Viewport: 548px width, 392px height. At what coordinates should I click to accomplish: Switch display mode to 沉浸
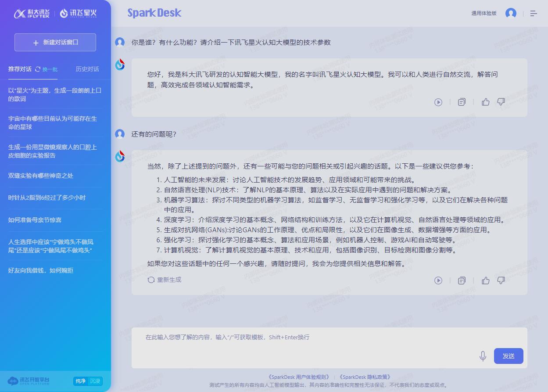click(95, 381)
